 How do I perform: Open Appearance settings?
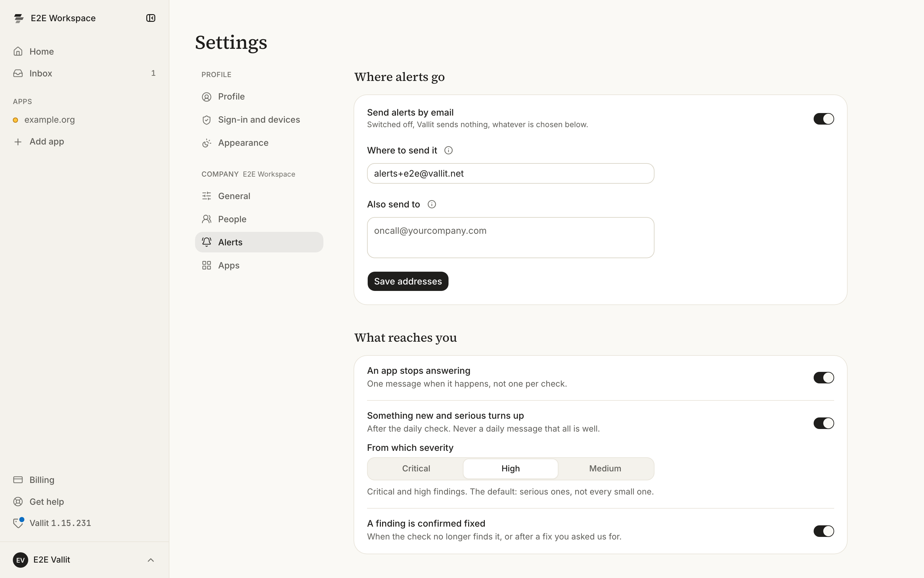coord(259,143)
